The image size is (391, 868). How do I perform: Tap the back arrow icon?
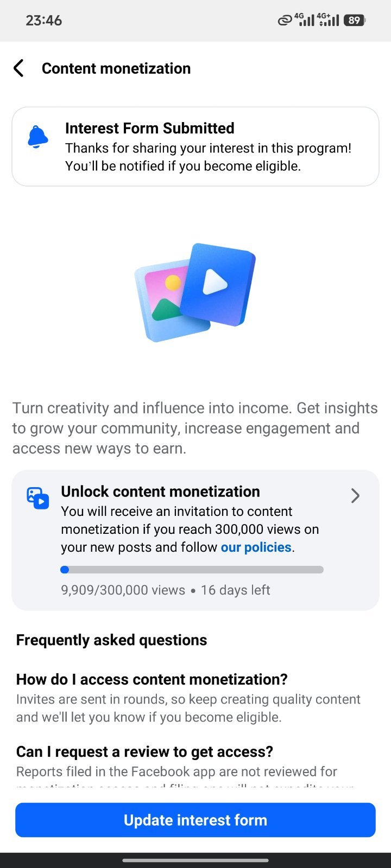coord(19,68)
